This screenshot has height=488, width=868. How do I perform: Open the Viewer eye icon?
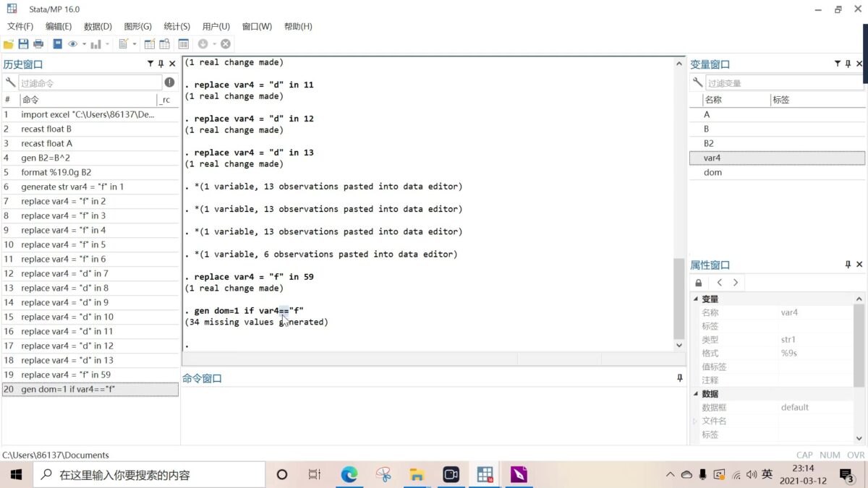point(72,44)
